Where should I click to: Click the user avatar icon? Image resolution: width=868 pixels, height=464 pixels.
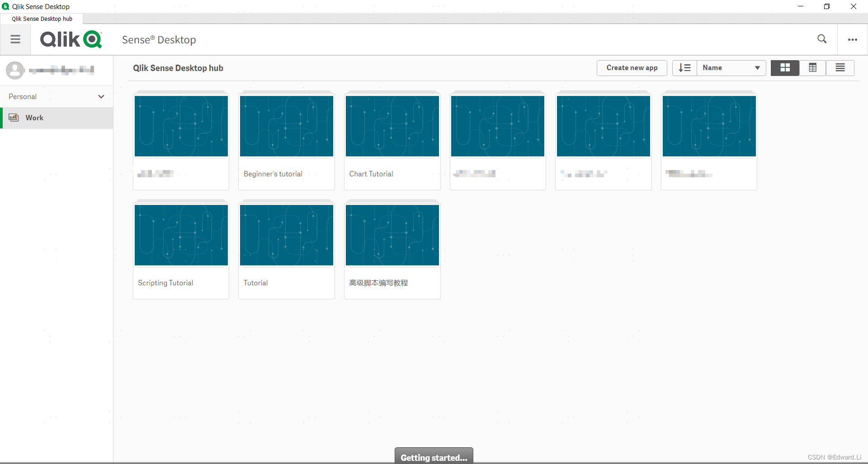point(15,70)
